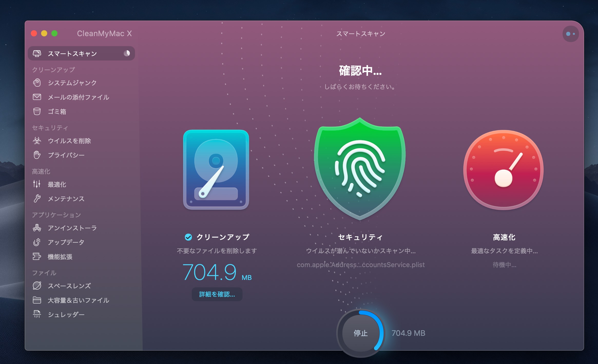Click the large hard drive cleanup icon
This screenshot has width=598, height=364.
click(216, 170)
